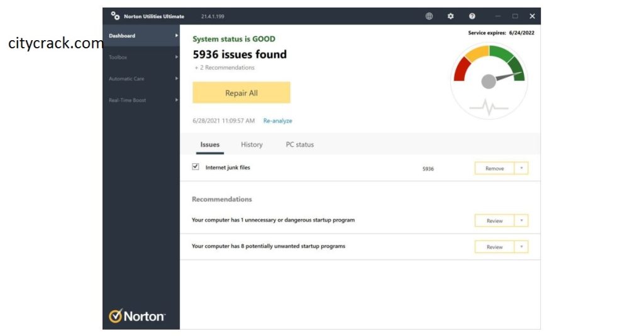The image size is (644, 336).
Task: Expand the Automatic Care sidebar arrow
Action: coord(176,79)
